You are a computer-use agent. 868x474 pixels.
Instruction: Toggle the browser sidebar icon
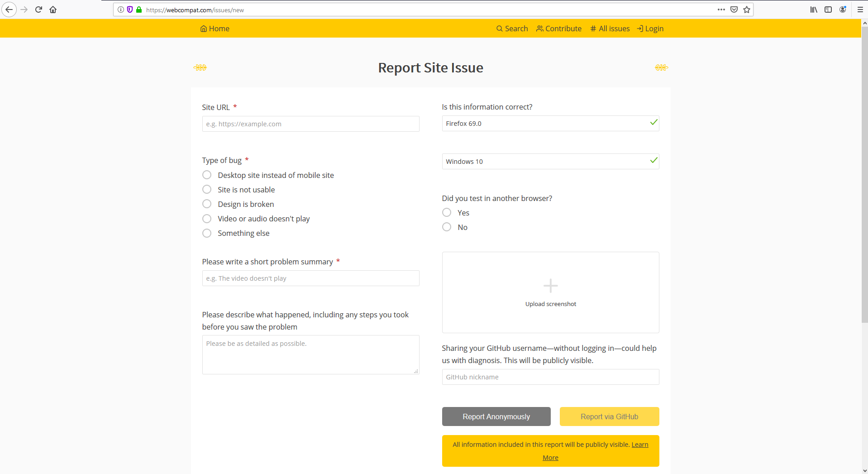coord(828,10)
